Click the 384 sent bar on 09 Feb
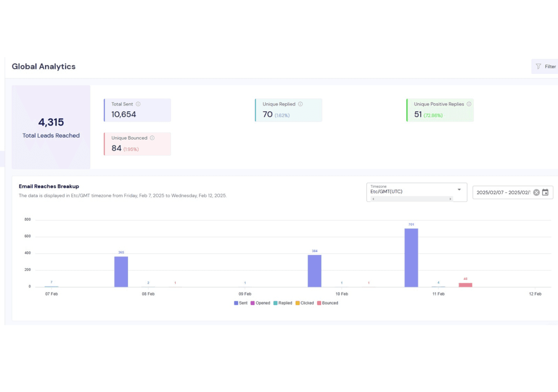Screen dimensions: 558x392 point(315,271)
